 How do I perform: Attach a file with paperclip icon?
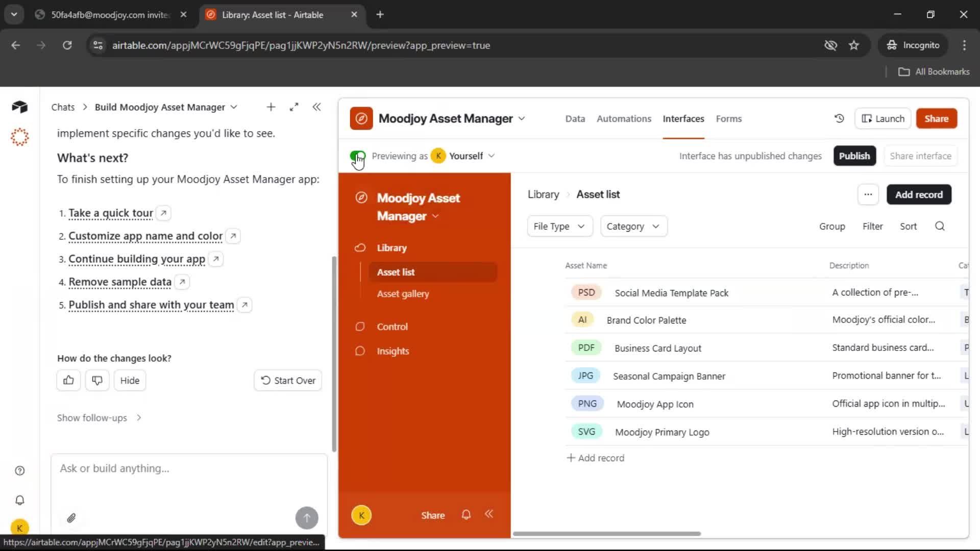click(x=71, y=518)
